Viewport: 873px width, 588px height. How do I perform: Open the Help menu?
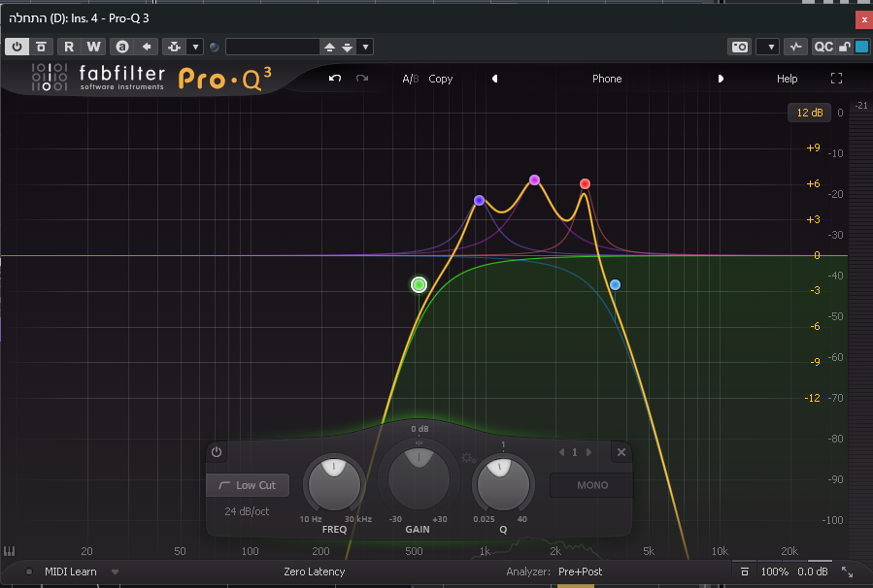(x=787, y=79)
